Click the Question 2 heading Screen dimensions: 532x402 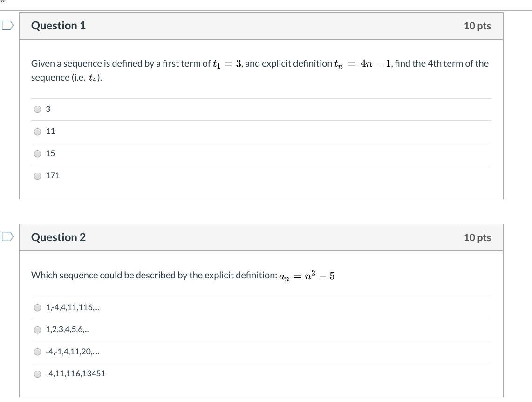(58, 237)
